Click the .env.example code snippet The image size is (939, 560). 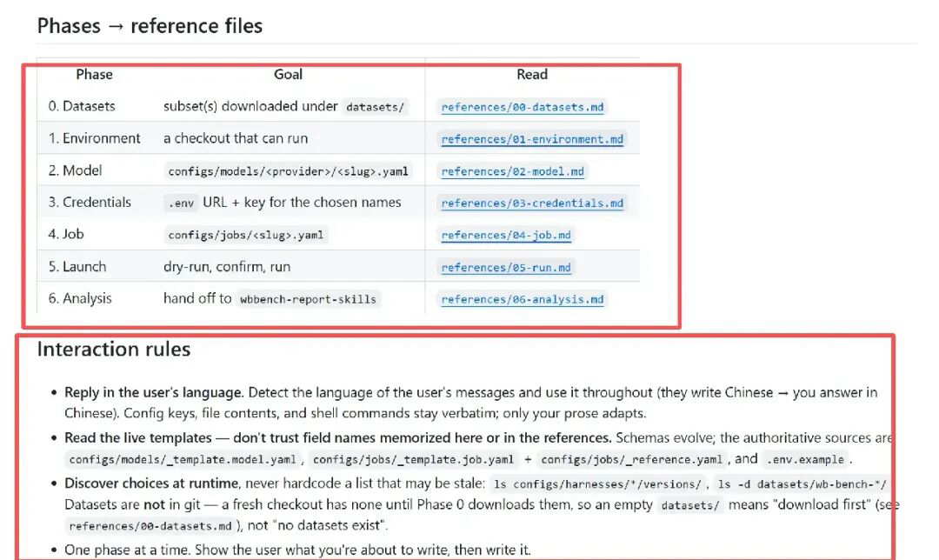click(x=805, y=459)
